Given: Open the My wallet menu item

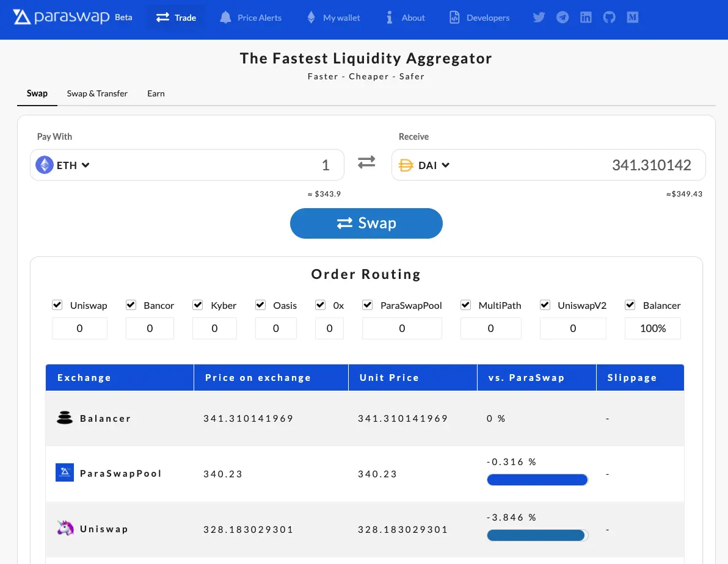Looking at the screenshot, I should (333, 18).
